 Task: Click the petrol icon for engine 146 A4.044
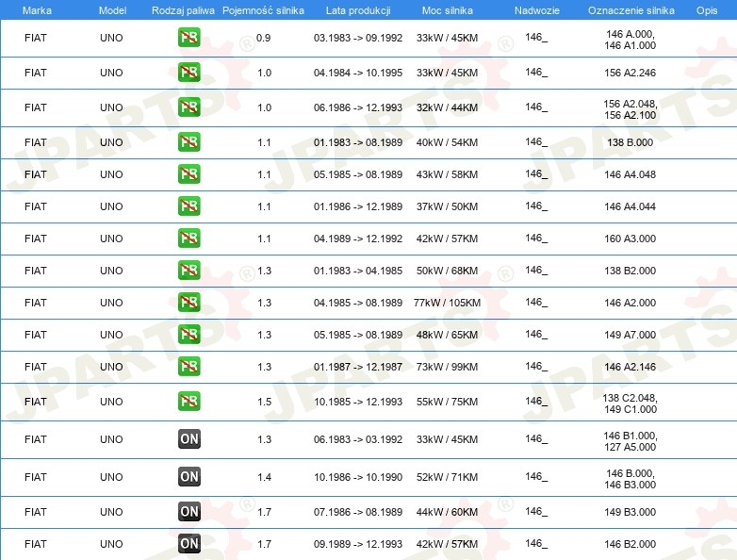pyautogui.click(x=188, y=206)
